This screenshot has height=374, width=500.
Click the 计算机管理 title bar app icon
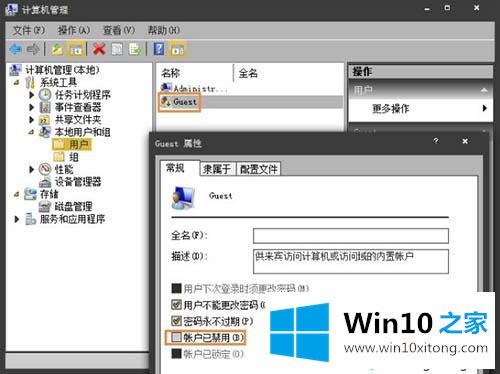pyautogui.click(x=11, y=9)
